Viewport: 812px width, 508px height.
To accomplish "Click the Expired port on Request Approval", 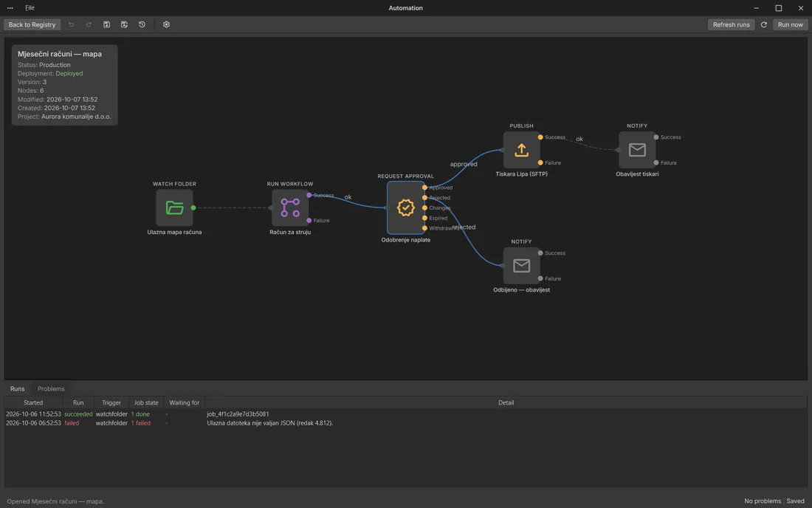I will [424, 218].
